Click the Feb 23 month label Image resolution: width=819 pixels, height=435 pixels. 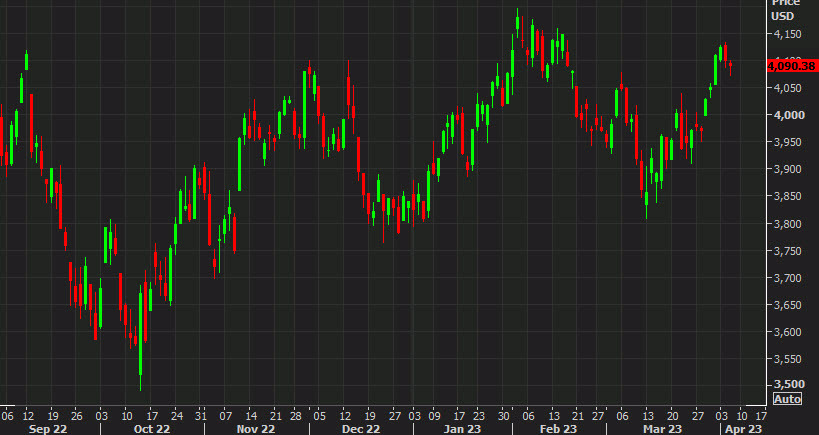click(x=559, y=429)
